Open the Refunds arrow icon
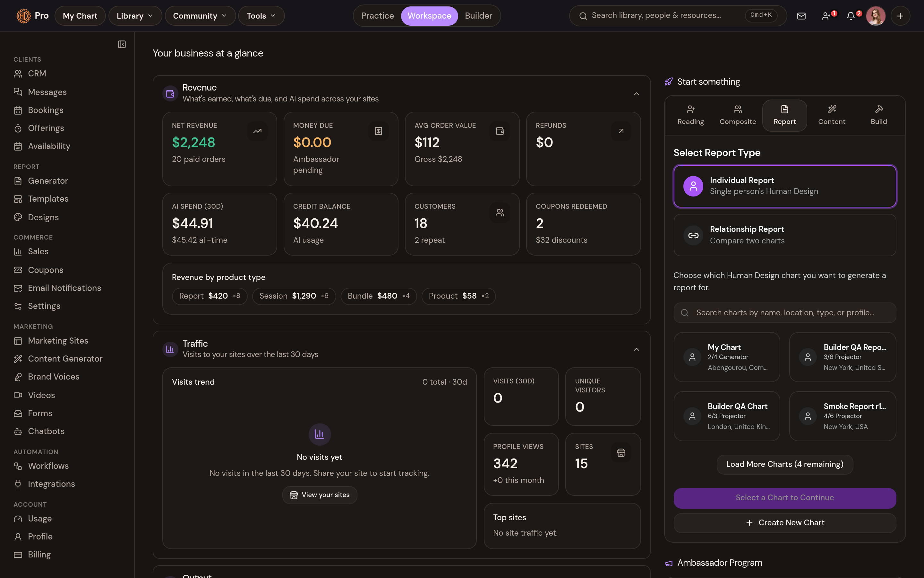 (x=621, y=131)
